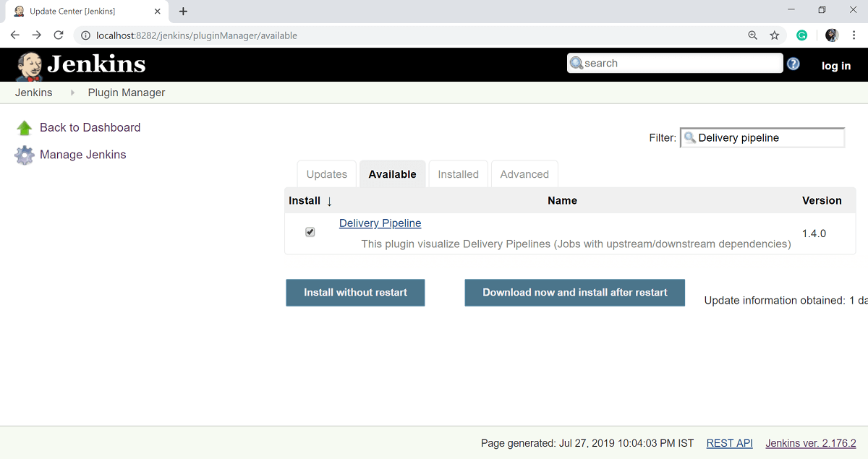Close the Update Center browser tab
Image resolution: width=868 pixels, height=459 pixels.
[158, 12]
